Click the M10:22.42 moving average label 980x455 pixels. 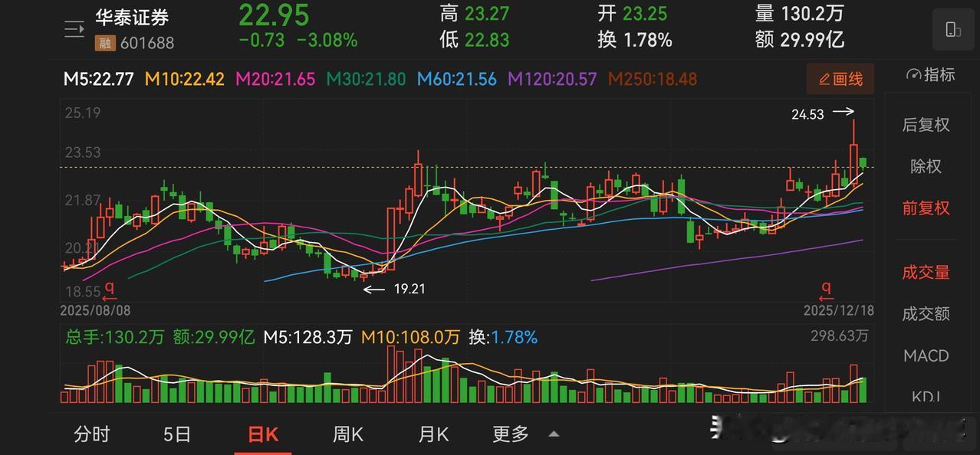tap(184, 79)
